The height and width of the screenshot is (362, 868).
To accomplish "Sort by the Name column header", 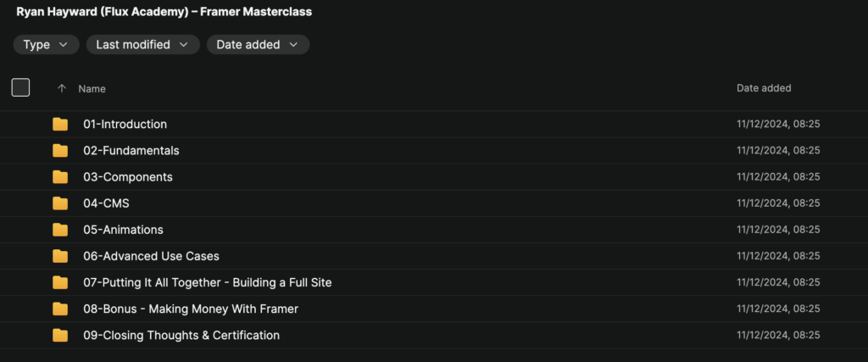I will pyautogui.click(x=92, y=88).
